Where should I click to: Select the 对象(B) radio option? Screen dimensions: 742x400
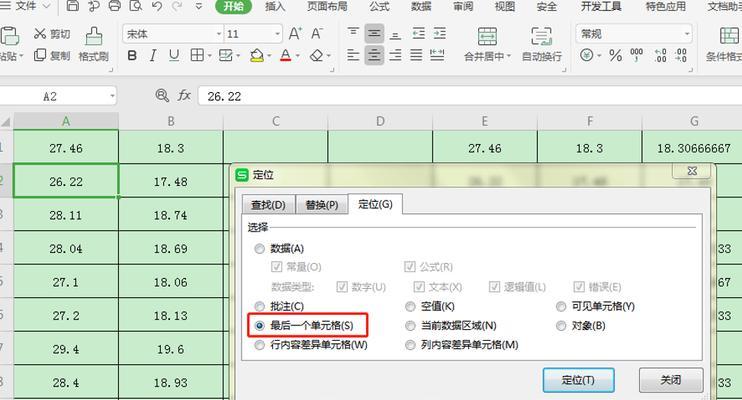click(561, 326)
